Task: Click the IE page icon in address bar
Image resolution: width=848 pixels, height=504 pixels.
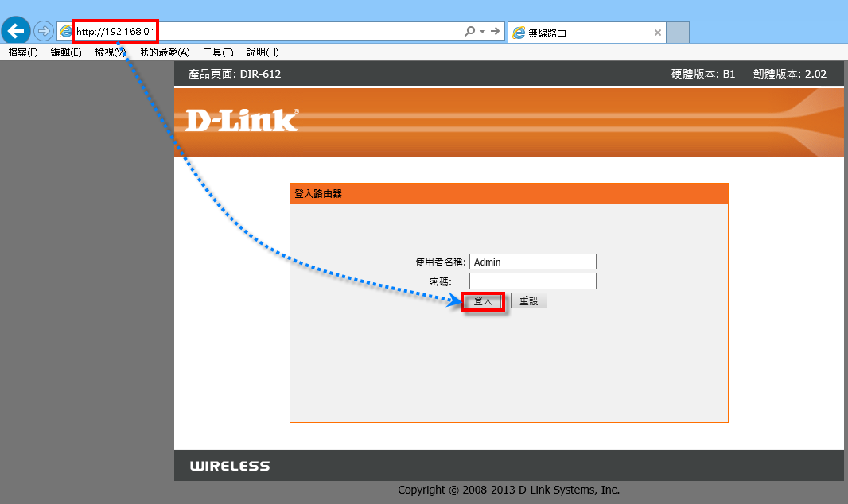Action: coord(66,32)
